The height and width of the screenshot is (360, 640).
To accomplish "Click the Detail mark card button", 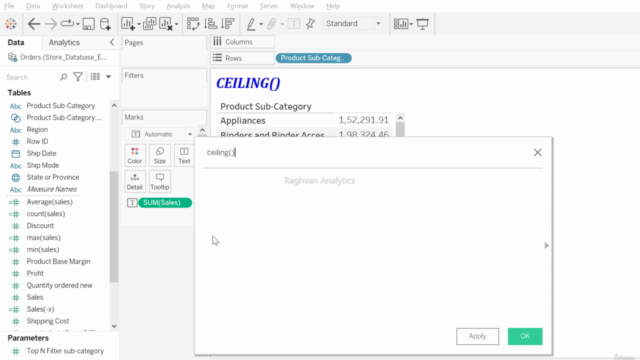I will pos(135,182).
